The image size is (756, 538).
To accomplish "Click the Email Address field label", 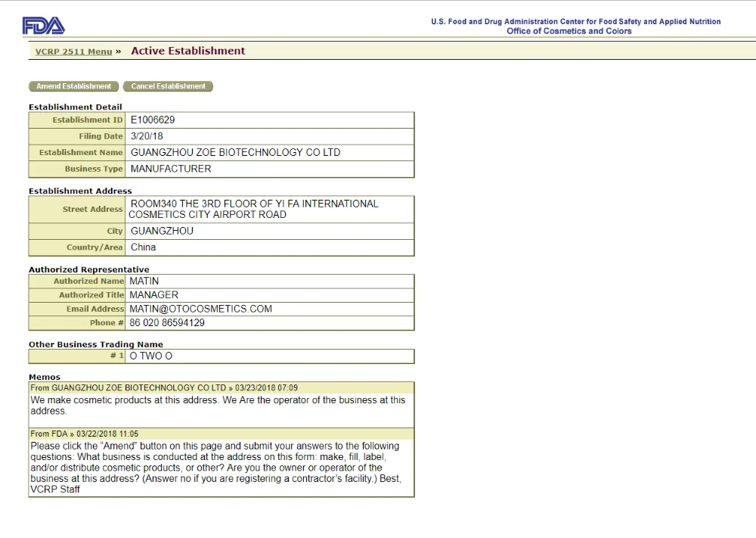I will click(x=95, y=309).
